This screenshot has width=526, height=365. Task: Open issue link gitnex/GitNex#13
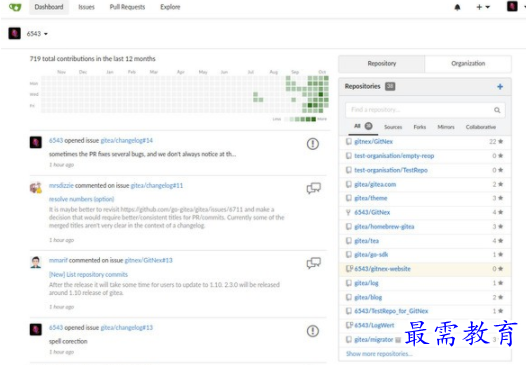pos(148,260)
